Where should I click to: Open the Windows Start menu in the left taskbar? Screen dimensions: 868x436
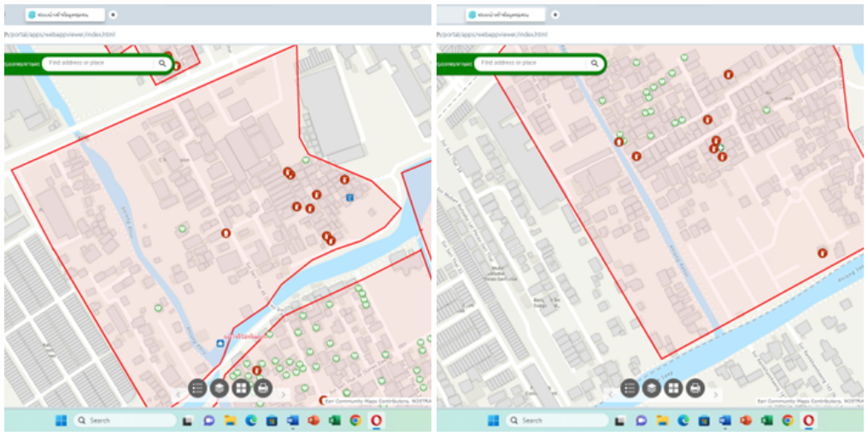61,421
